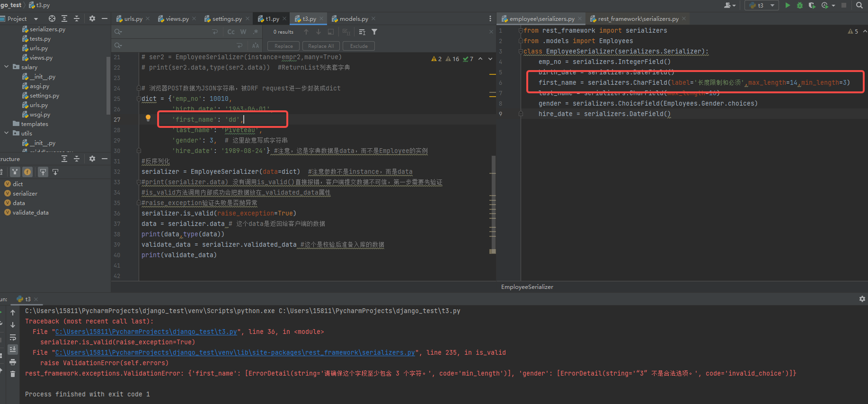Locate opened file in Project tree (crosshair icon)

pyautogui.click(x=52, y=18)
